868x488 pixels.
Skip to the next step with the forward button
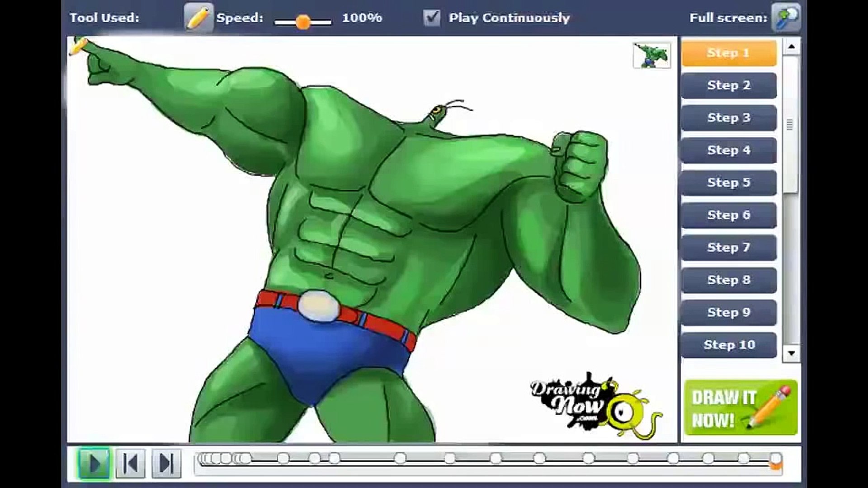point(166,464)
